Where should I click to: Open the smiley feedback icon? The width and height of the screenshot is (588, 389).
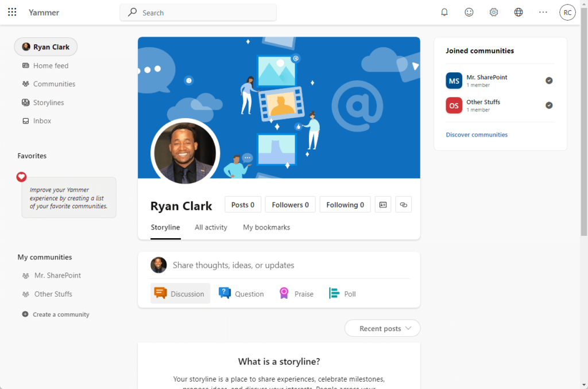(469, 13)
